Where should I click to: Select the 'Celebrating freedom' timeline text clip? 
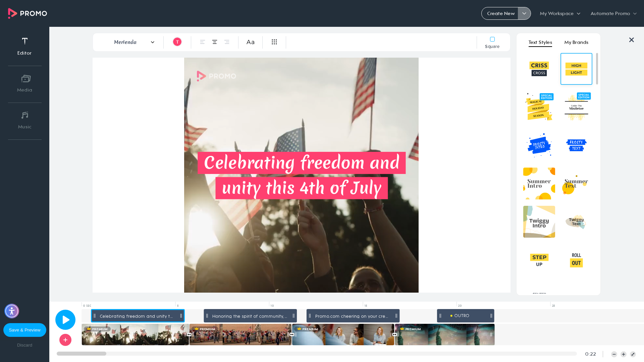coord(138,316)
